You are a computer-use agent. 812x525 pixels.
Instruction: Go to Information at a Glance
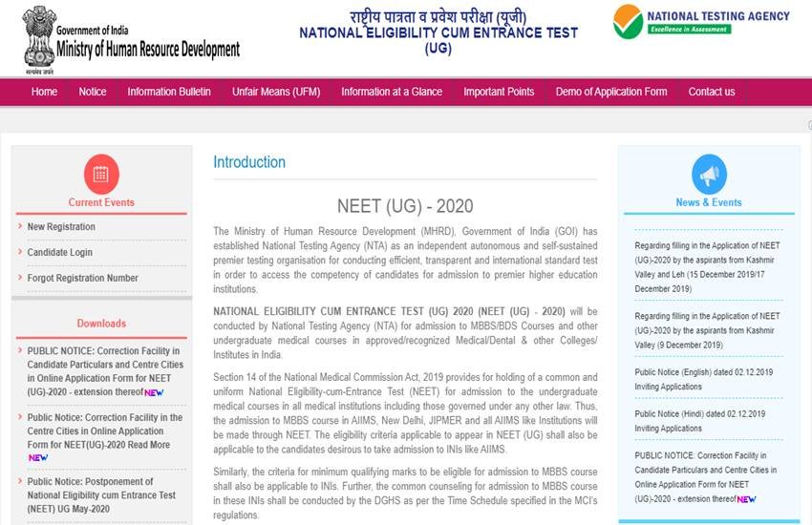pyautogui.click(x=392, y=92)
